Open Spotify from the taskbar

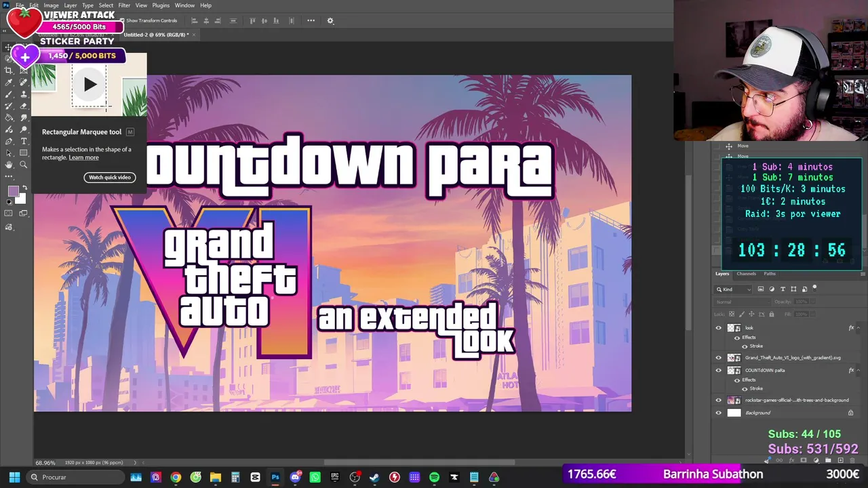click(434, 477)
